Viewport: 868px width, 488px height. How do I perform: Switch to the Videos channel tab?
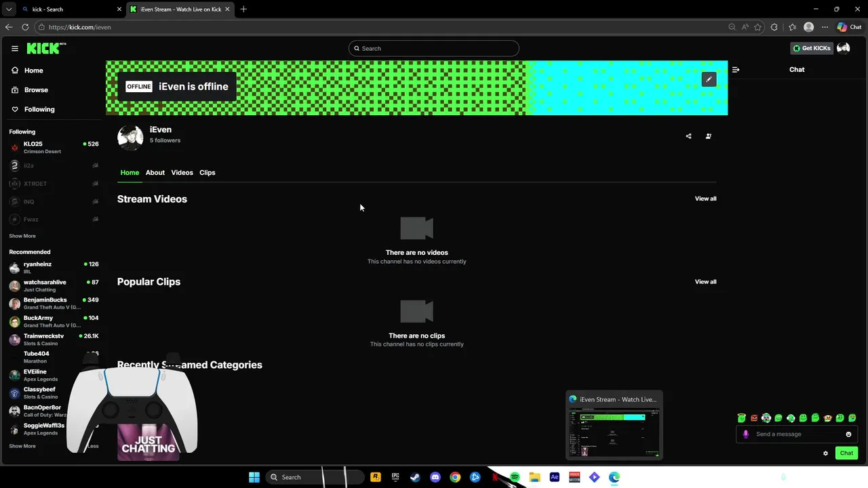click(182, 173)
